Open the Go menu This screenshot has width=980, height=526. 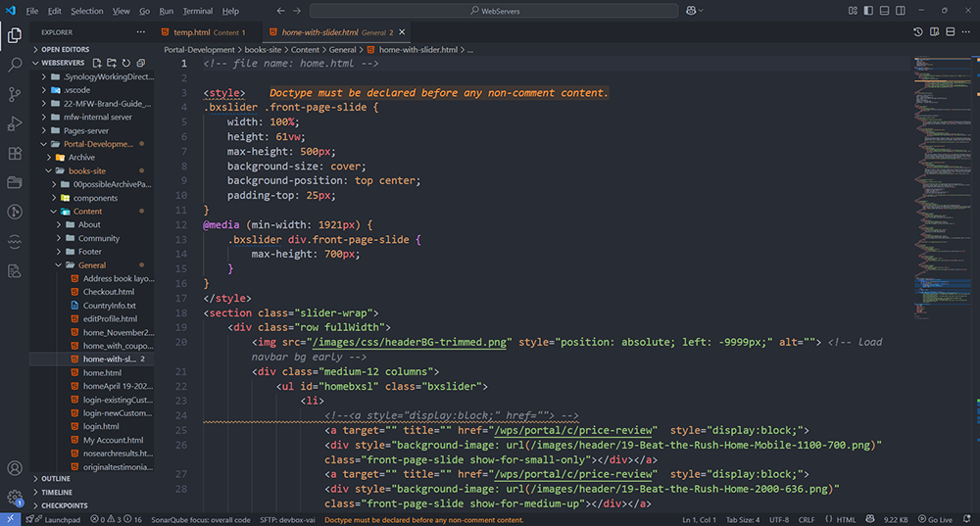click(x=144, y=11)
